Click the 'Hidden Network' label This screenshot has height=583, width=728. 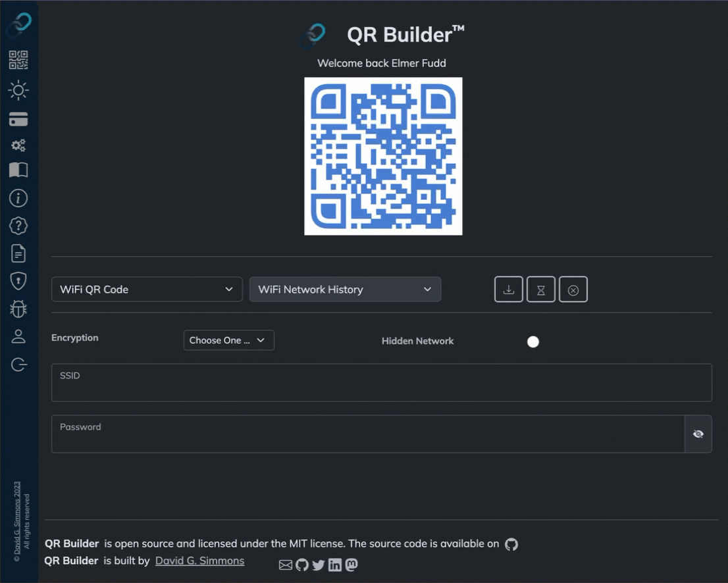point(417,341)
